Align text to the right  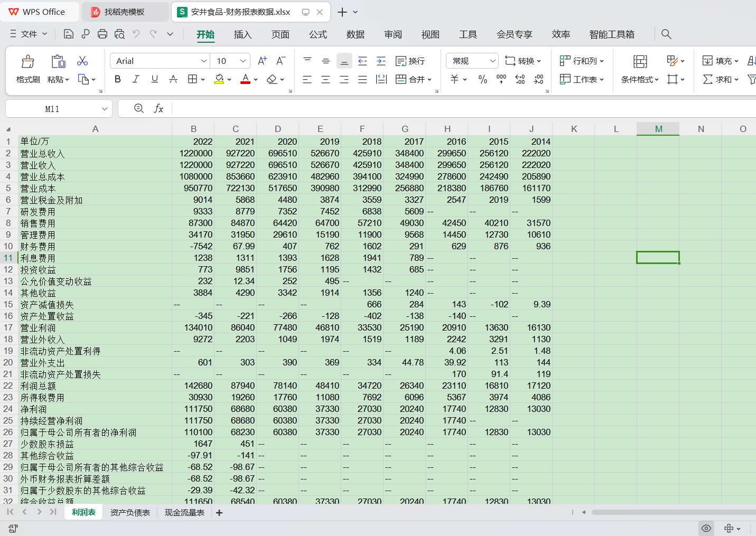click(344, 79)
